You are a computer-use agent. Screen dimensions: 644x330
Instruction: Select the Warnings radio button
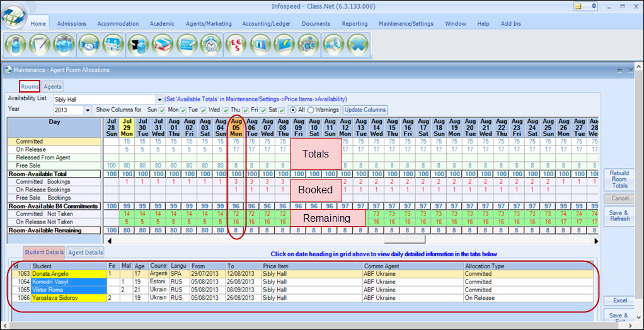coord(311,110)
